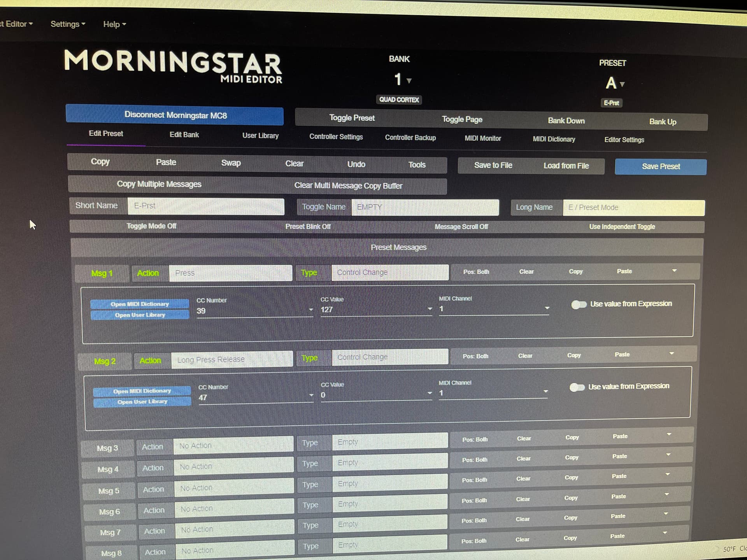Enable Use value from Expression for Msg 2

[x=577, y=387]
